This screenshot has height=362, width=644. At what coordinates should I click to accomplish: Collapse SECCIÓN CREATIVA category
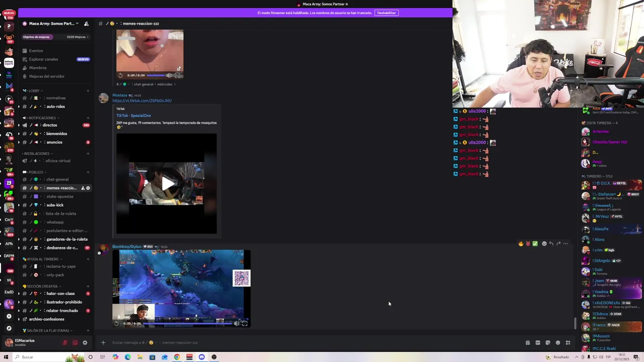(41, 286)
